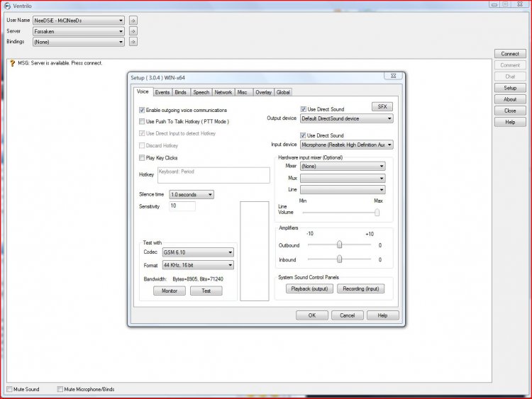Expand the Output device dropdown
Image resolution: width=532 pixels, height=399 pixels.
tap(347, 118)
